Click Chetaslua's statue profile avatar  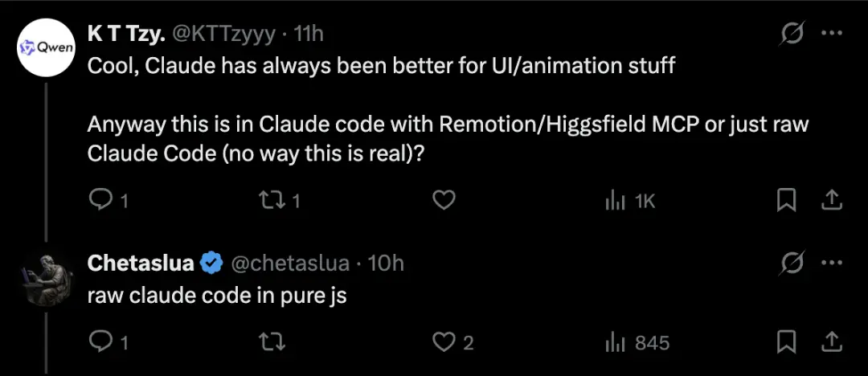coord(47,277)
